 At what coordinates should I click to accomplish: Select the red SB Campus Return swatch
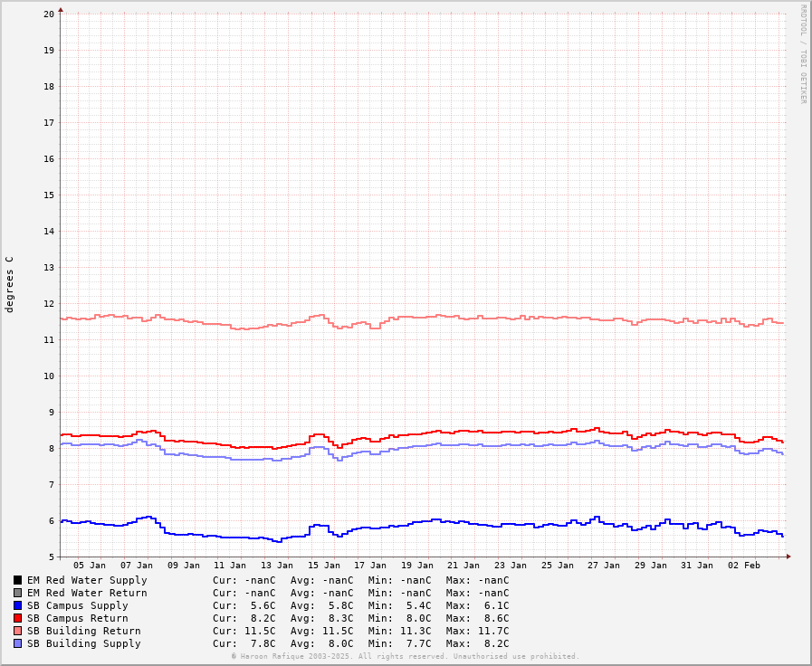17,618
